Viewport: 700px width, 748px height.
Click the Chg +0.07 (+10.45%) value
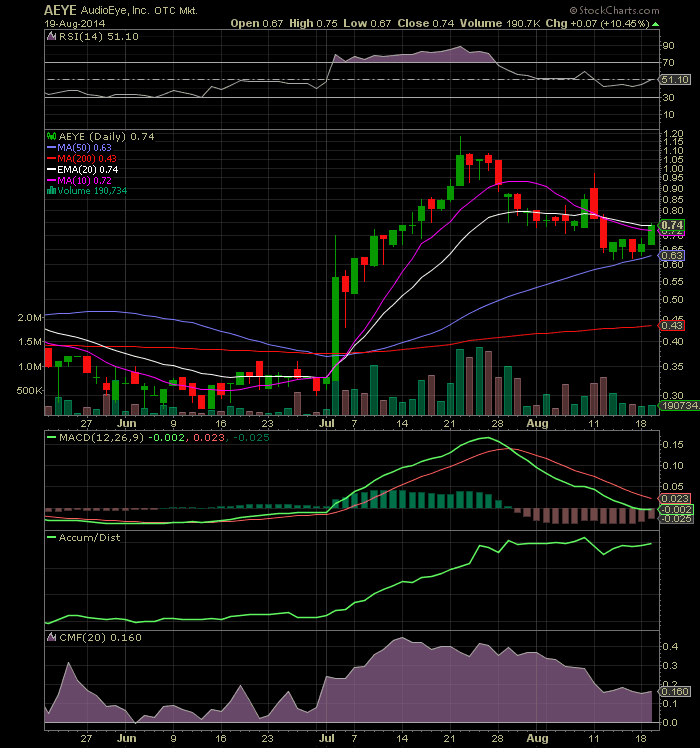pos(598,23)
